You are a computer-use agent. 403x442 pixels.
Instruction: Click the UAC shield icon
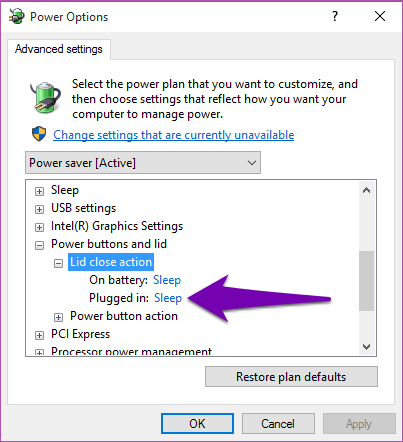pyautogui.click(x=39, y=134)
